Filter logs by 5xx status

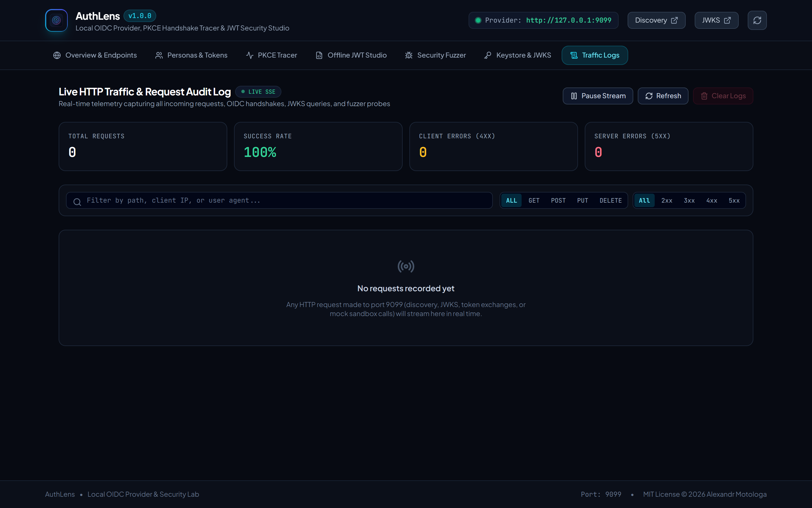tap(734, 201)
